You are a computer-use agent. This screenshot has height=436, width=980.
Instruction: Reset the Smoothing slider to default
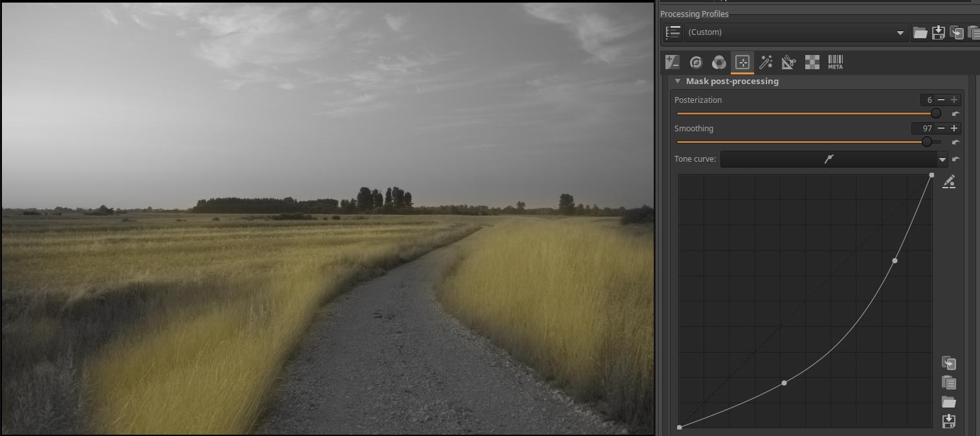tap(956, 142)
